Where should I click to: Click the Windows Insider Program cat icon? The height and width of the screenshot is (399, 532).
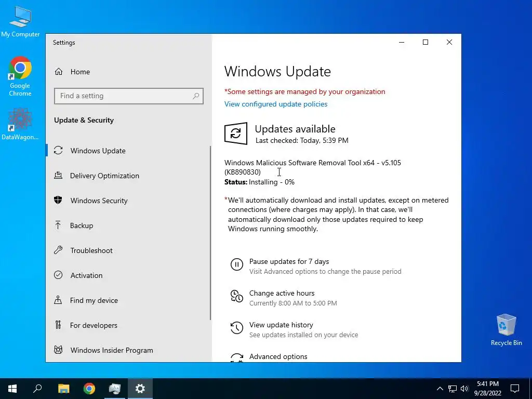[58, 350]
